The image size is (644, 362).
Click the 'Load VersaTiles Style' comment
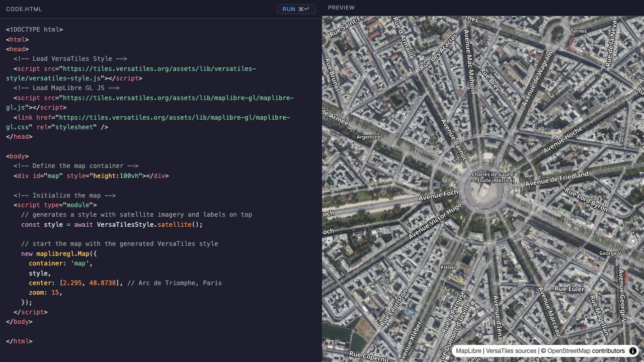70,59
